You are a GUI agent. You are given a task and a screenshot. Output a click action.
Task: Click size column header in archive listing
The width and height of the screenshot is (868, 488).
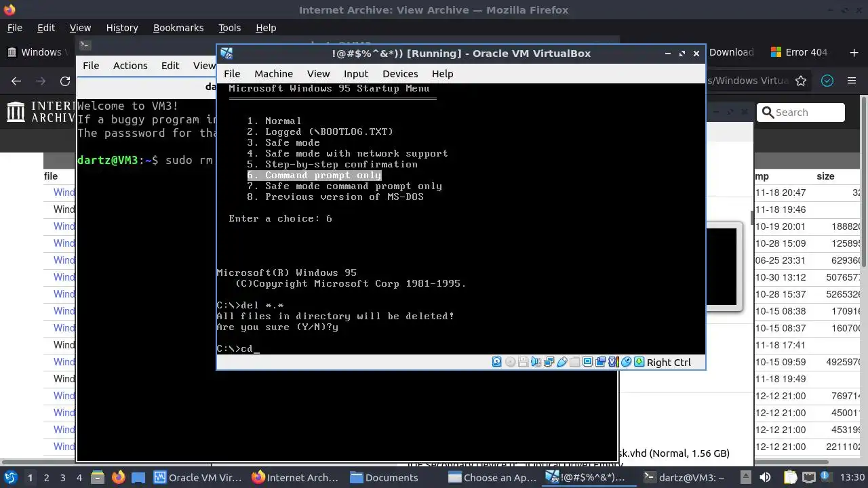(x=825, y=176)
